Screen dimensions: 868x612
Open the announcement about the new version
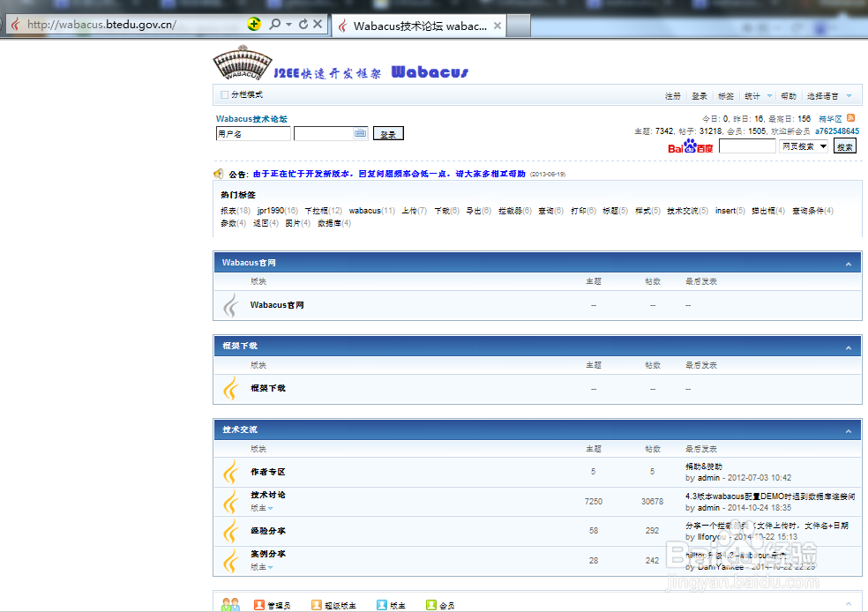click(x=389, y=174)
